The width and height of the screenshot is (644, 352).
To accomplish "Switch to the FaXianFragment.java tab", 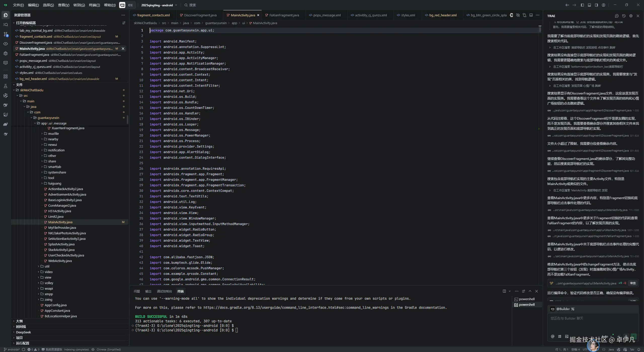I will tap(284, 15).
